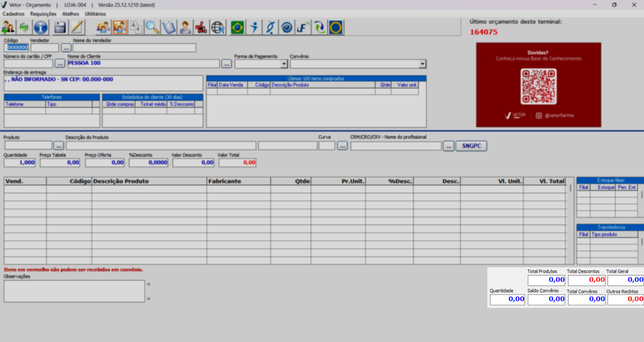The image size is (644, 342).
Task: Open search with the magnifying glass icon
Action: (x=152, y=27)
